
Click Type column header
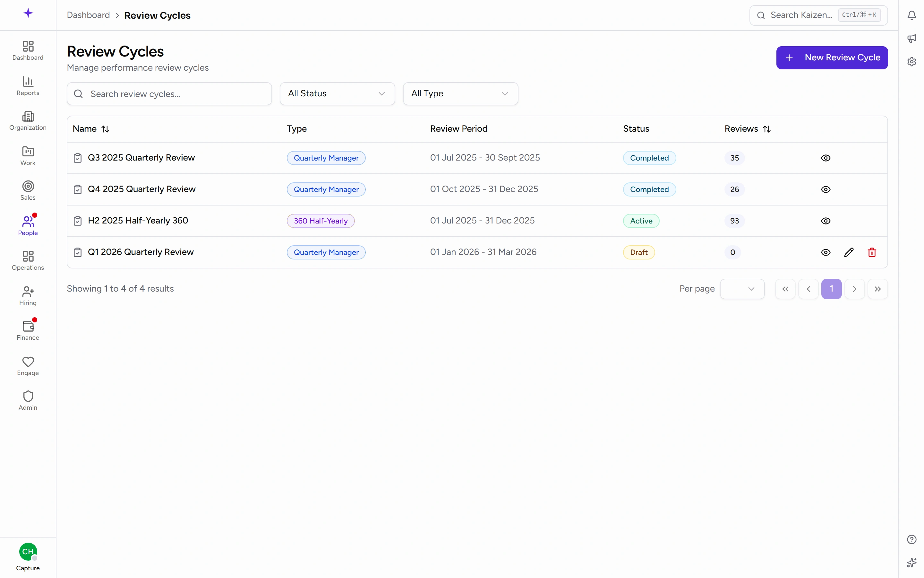tap(297, 129)
